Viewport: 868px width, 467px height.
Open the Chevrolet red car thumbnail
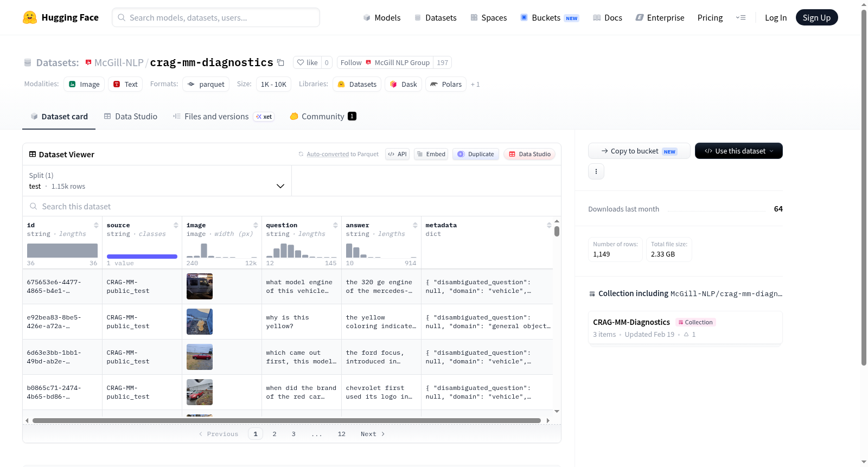point(200,392)
